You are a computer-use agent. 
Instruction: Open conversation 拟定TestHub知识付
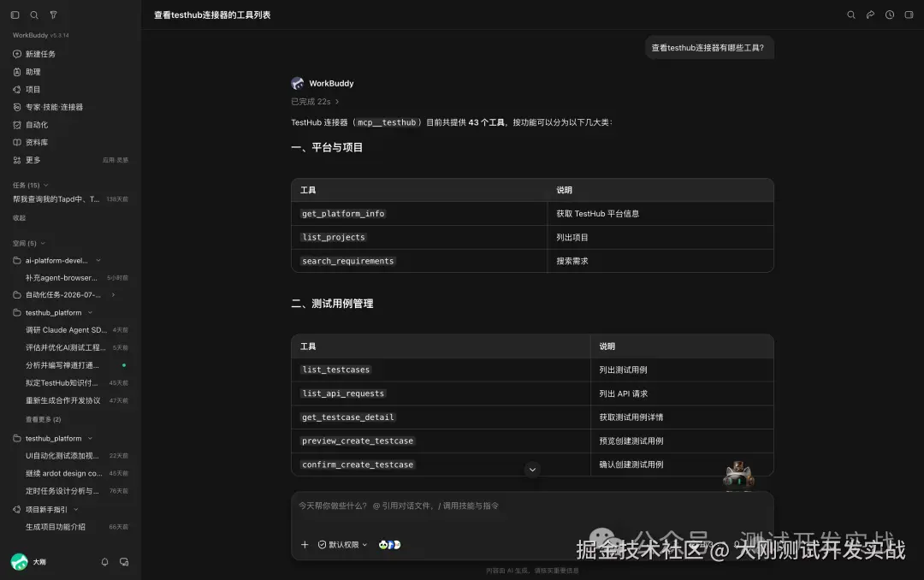[x=62, y=383]
